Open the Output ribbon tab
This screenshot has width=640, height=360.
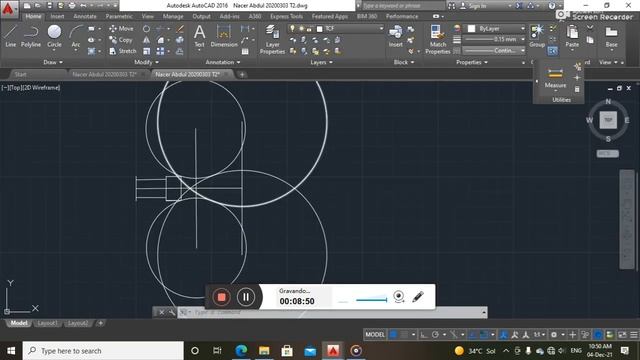coord(202,16)
